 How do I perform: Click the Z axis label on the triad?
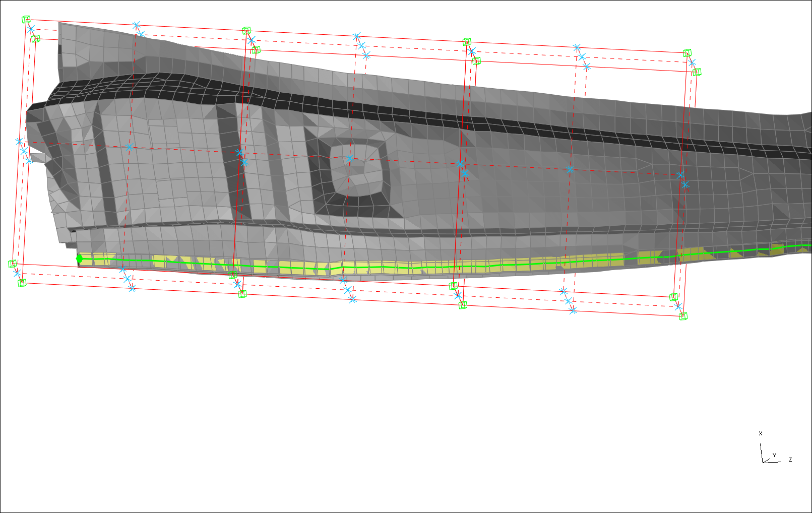point(790,460)
